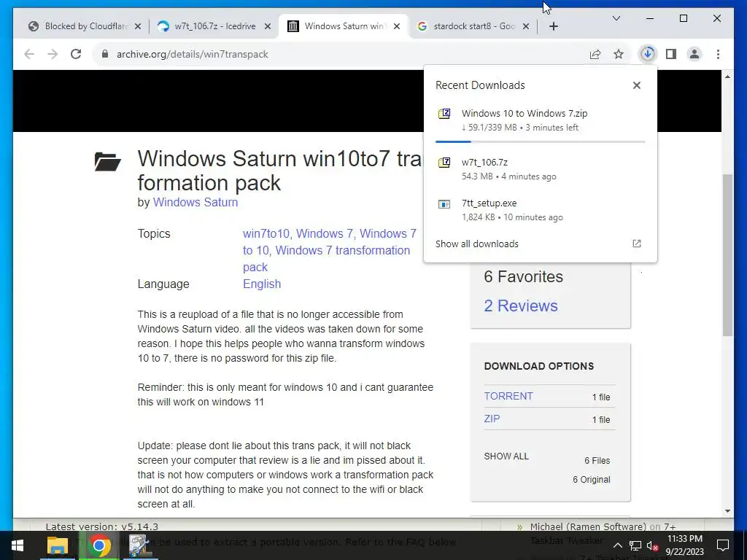Screen dimensions: 747x560
Task: Click the ZIP download option
Action: (492, 419)
